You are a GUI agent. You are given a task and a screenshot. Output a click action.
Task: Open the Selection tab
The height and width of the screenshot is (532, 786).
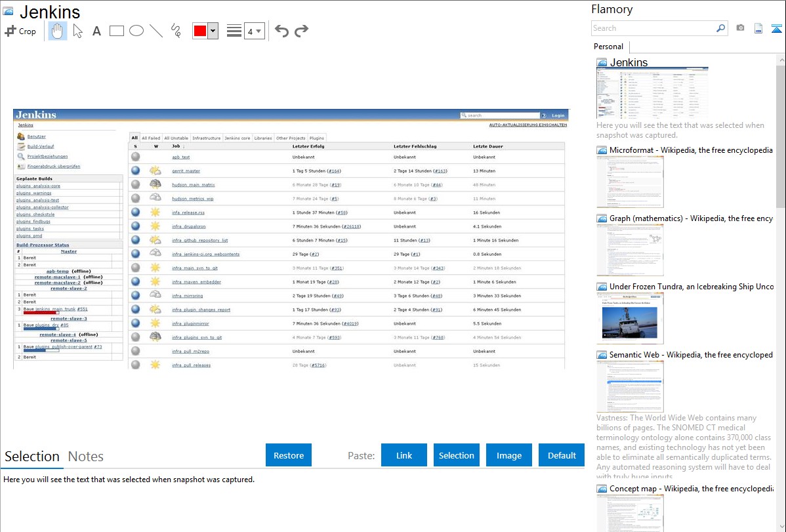click(x=32, y=457)
